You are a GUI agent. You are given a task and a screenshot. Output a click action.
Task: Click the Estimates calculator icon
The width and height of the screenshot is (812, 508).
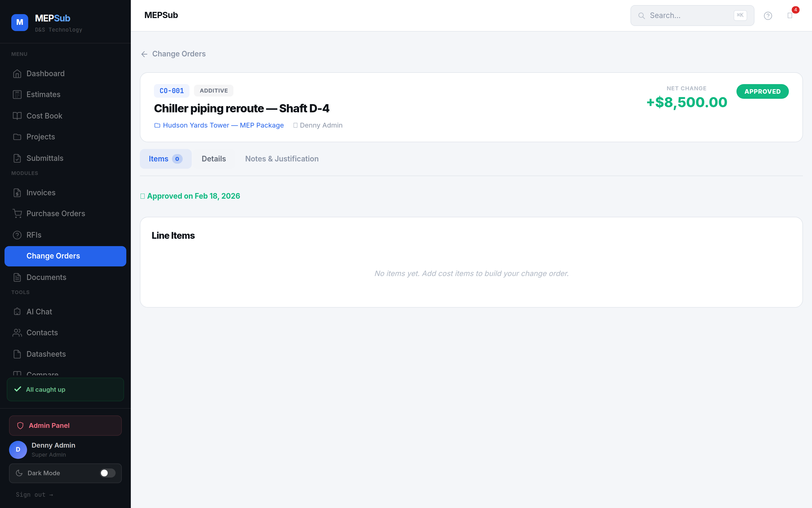[17, 95]
